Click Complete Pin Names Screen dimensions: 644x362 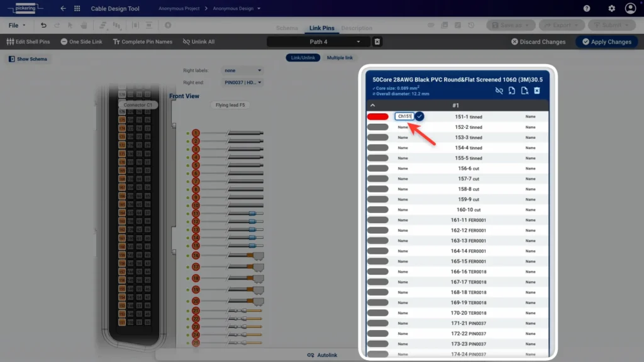tap(143, 41)
